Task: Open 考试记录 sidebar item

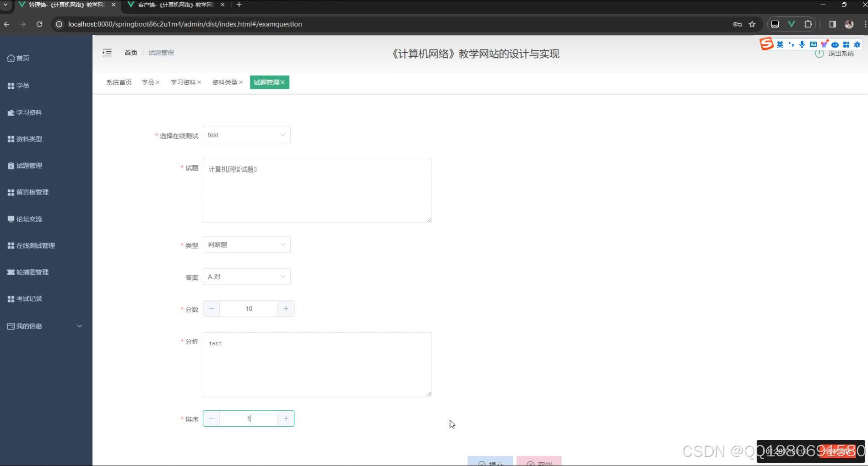Action: [46, 299]
